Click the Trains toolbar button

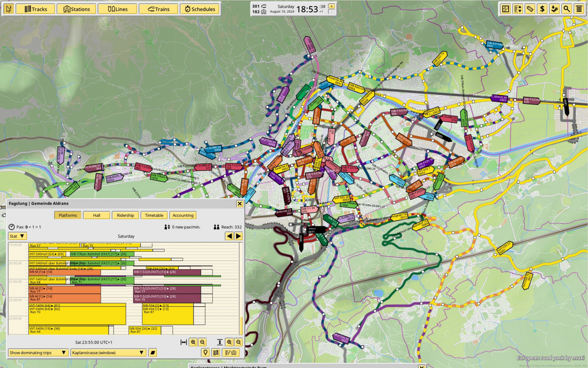tap(158, 9)
